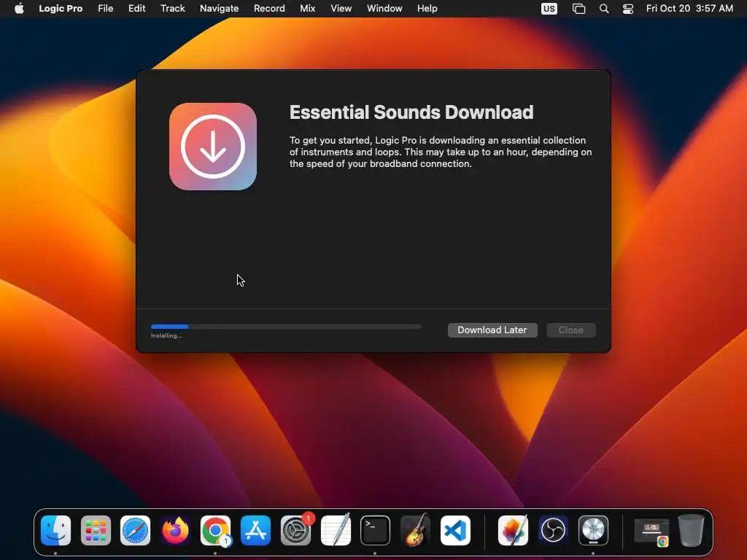Image resolution: width=747 pixels, height=560 pixels.
Task: Open the Trash from the Dock
Action: [691, 530]
